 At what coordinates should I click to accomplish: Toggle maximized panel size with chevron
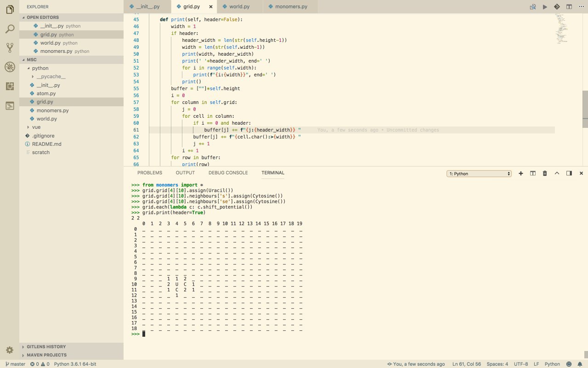coord(557,173)
